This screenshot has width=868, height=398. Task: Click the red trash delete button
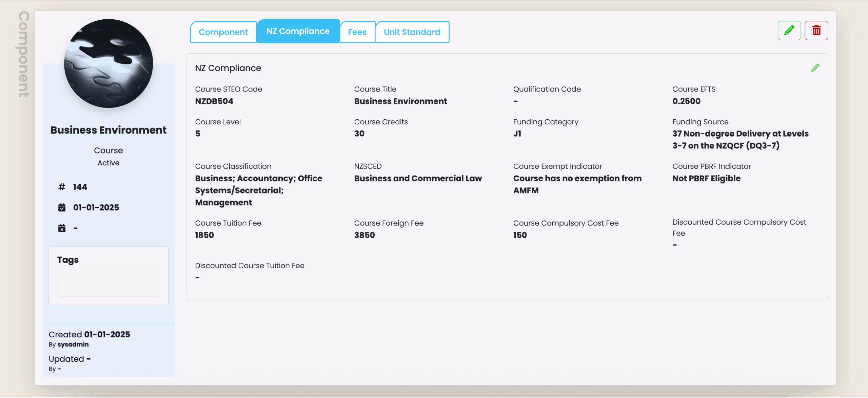click(816, 31)
